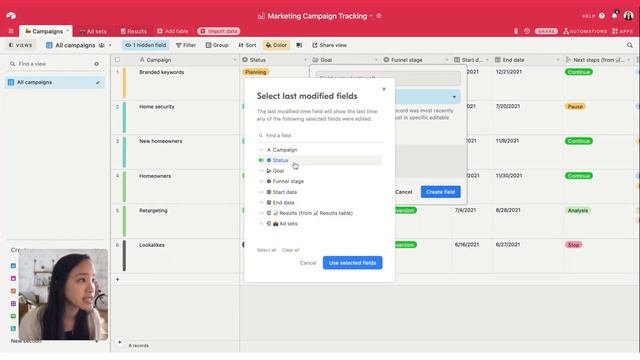Click the Select all link
Screen dimensions: 640x360
[267, 250]
